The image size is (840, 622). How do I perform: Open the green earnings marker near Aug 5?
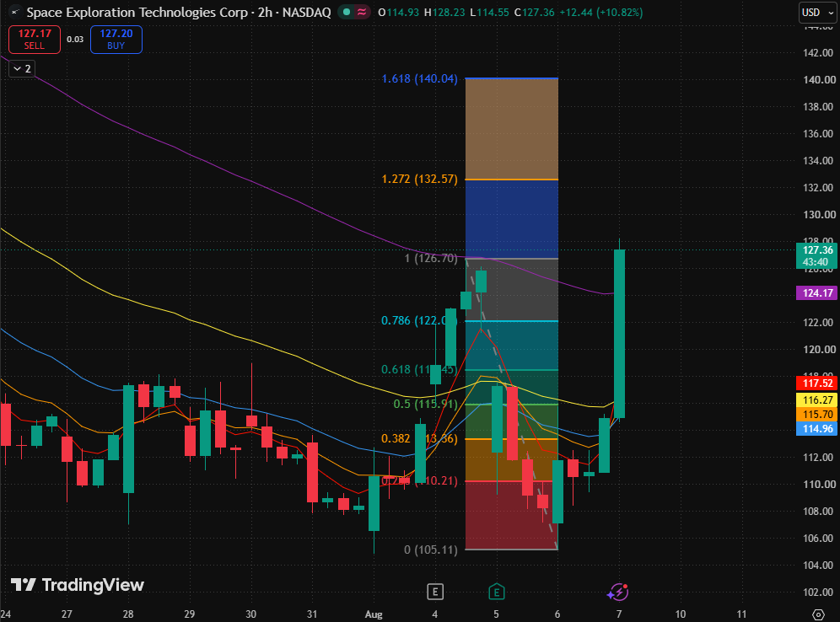497,592
